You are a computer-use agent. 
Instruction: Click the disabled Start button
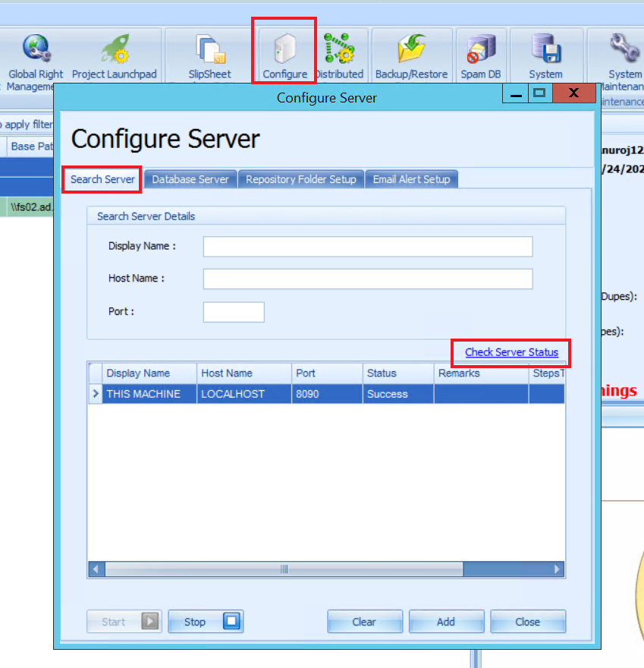coord(124,622)
